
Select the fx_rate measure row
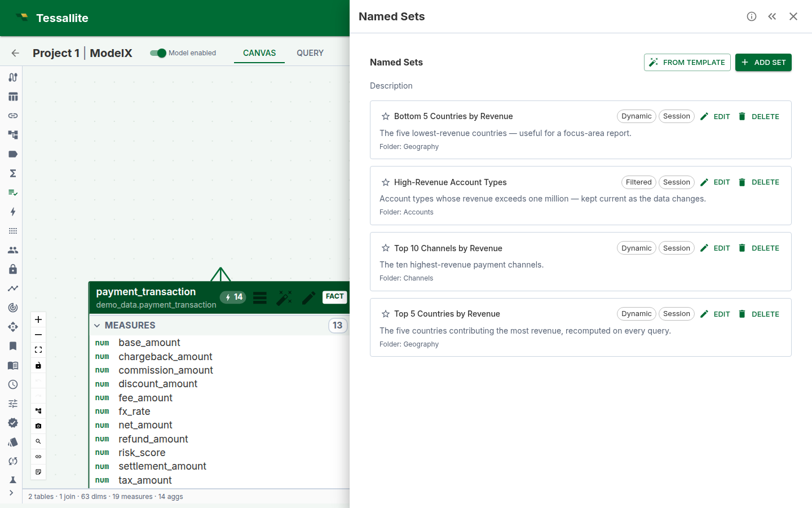219,411
